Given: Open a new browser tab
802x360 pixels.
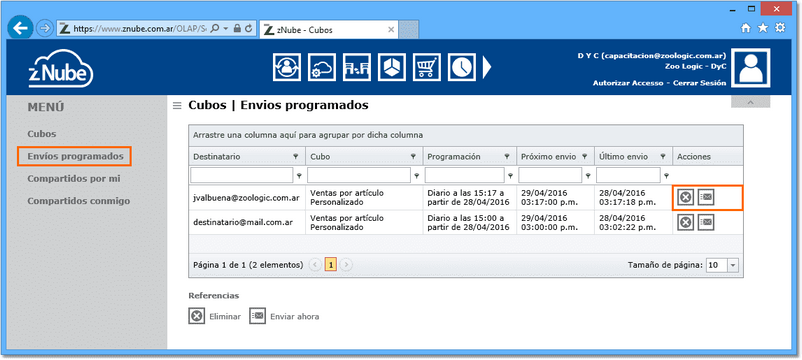Looking at the screenshot, I should point(409,30).
